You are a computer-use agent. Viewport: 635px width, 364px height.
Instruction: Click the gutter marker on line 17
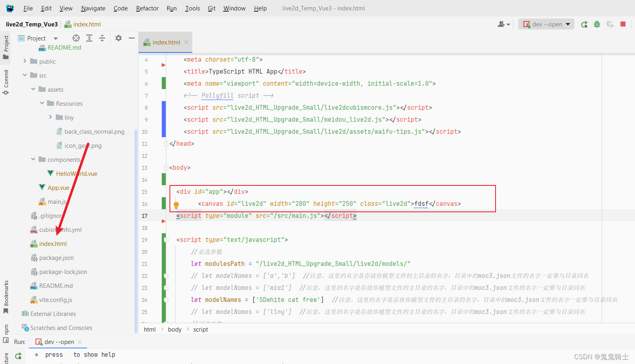pyautogui.click(x=163, y=221)
